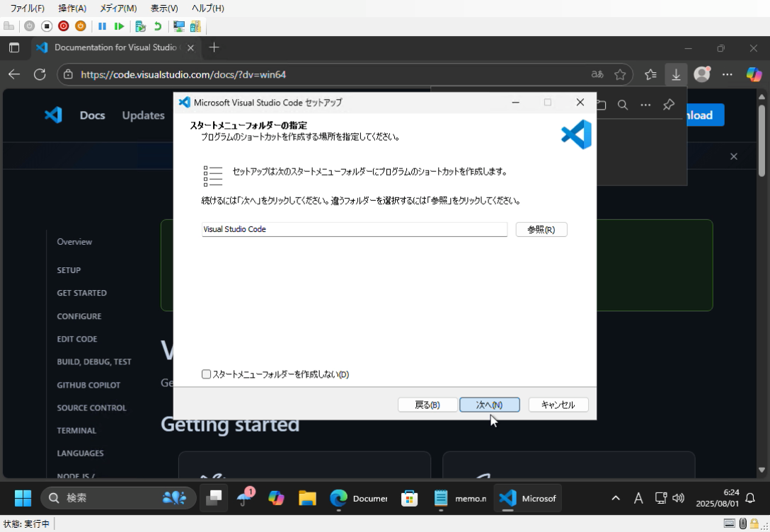Select the Documentation for Visual Studio tab
The height and width of the screenshot is (532, 770).
point(115,47)
